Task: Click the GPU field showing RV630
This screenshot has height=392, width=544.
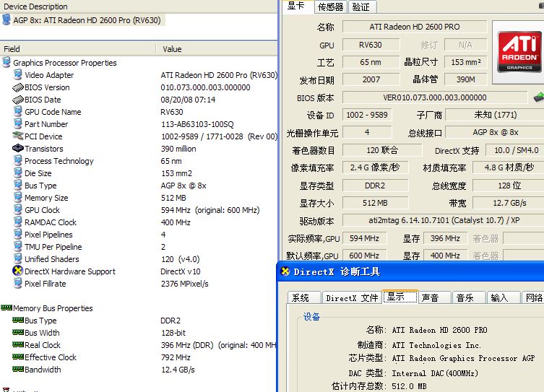Action: tap(371, 45)
